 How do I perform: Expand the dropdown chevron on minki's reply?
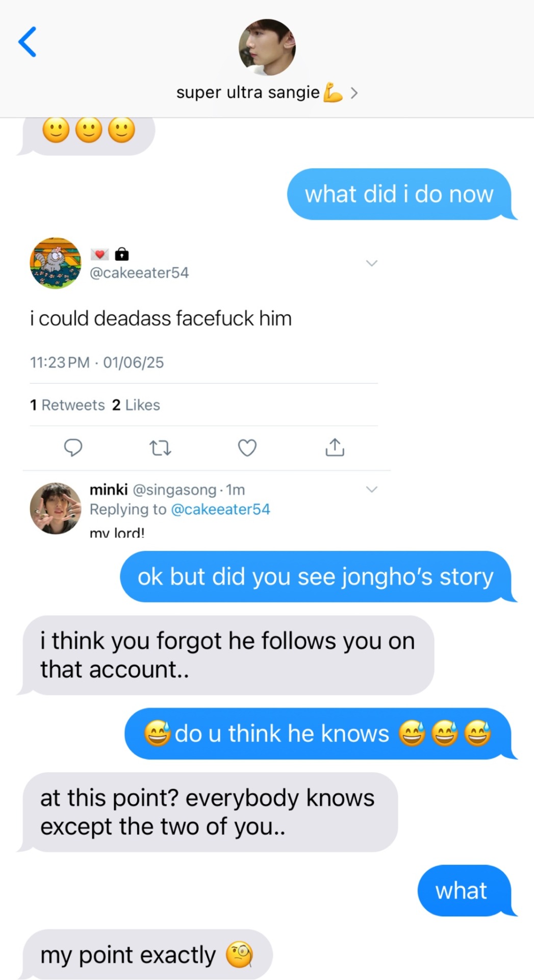point(372,489)
